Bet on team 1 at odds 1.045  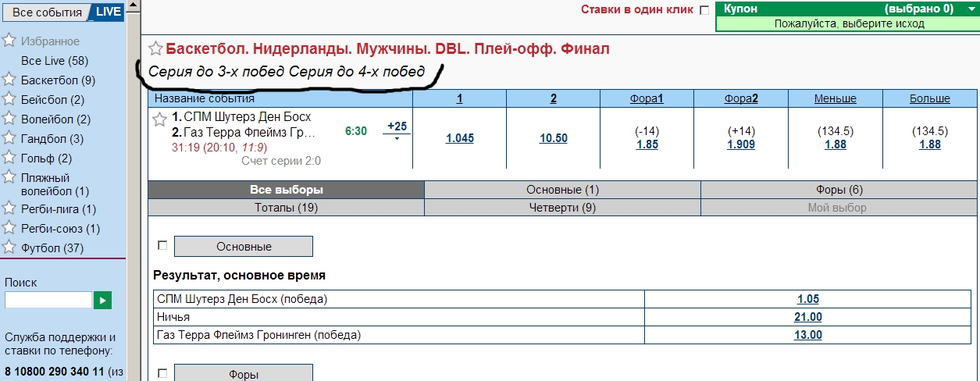coord(459,138)
